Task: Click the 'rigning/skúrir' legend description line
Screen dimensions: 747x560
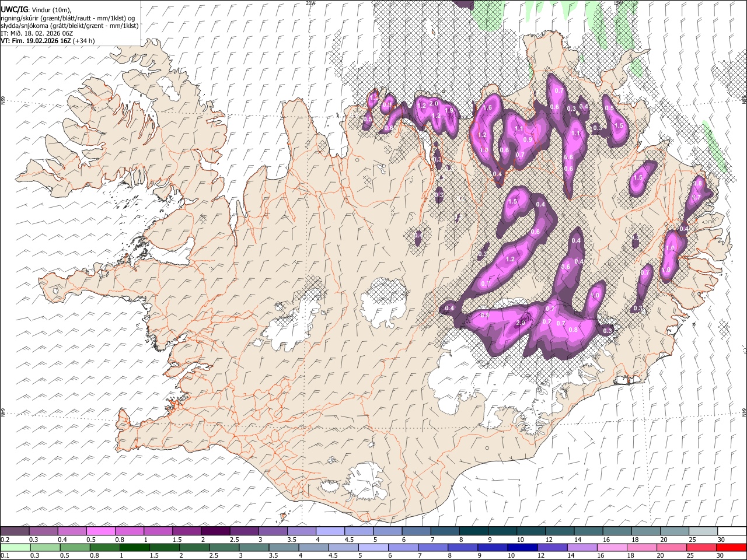Action: 68,18
